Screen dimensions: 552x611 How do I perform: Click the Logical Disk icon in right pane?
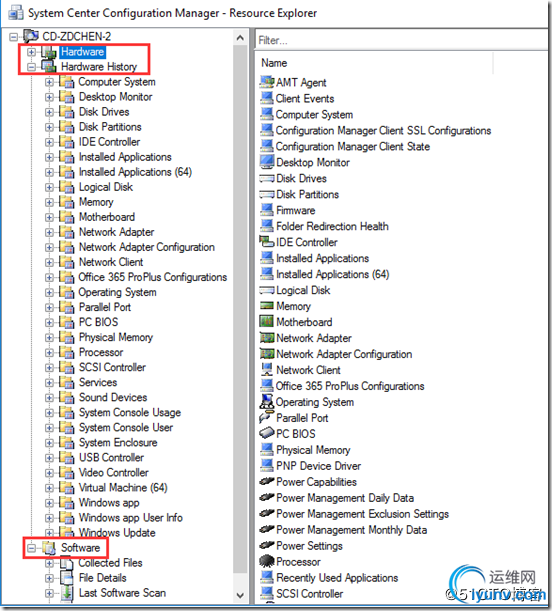pos(267,290)
